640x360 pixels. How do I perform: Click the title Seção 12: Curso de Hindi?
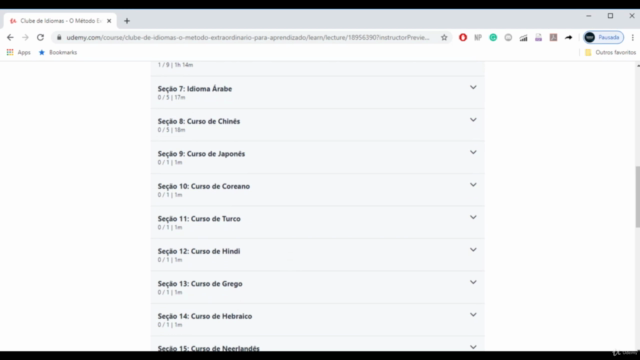[x=199, y=251]
